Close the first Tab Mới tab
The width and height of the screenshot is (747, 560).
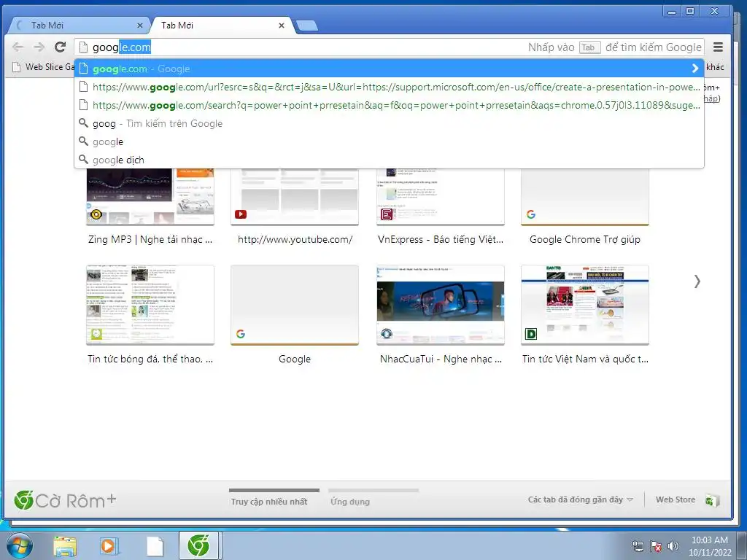click(139, 26)
